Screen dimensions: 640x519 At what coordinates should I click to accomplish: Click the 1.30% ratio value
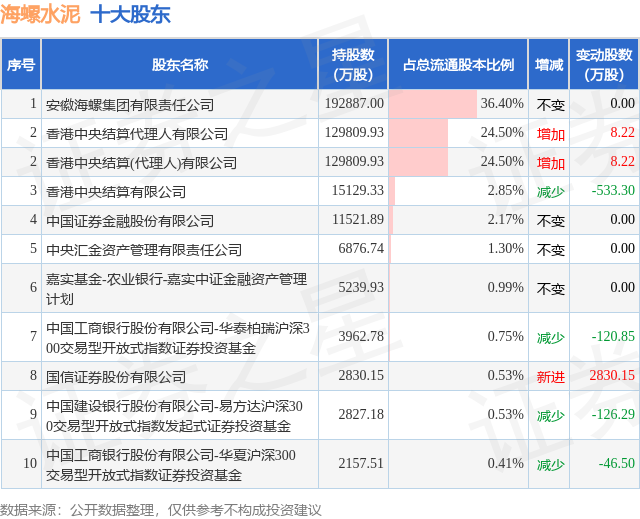pyautogui.click(x=505, y=248)
